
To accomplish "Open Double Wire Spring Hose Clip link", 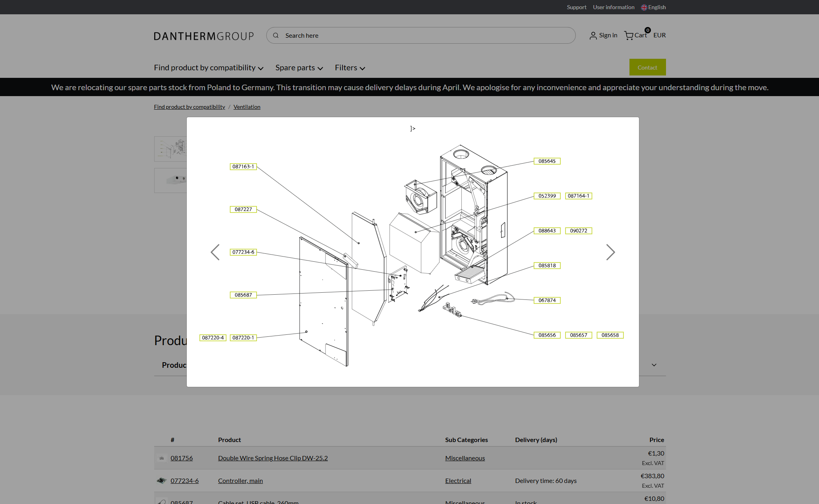I will click(273, 458).
